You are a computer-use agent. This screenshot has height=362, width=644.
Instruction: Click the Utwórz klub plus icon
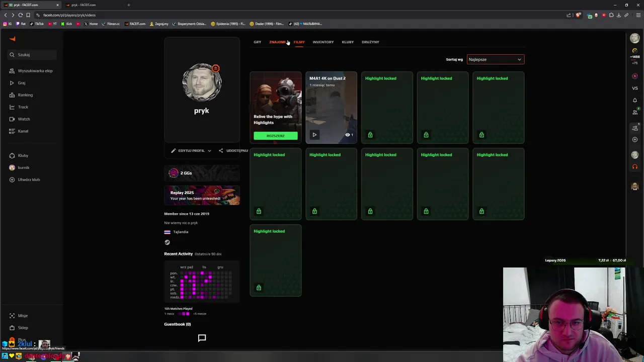point(12,179)
